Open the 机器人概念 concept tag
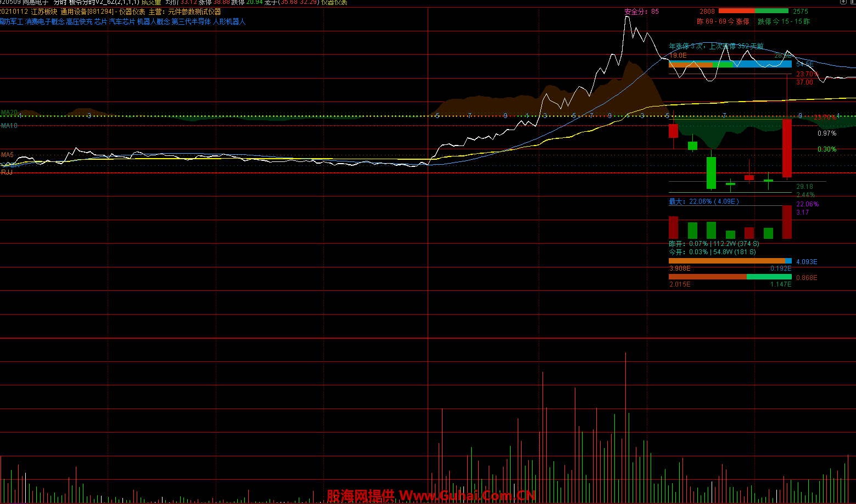The width and height of the screenshot is (856, 504). click(153, 22)
